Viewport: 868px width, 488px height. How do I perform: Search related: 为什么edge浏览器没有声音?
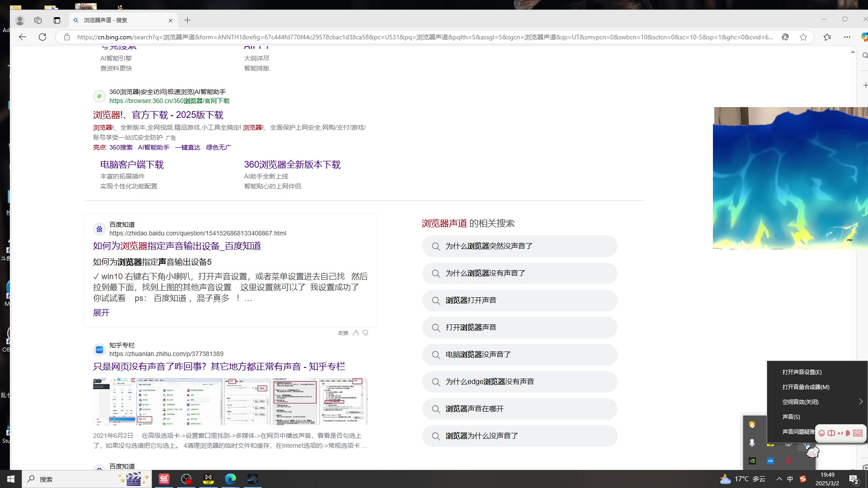pyautogui.click(x=519, y=382)
